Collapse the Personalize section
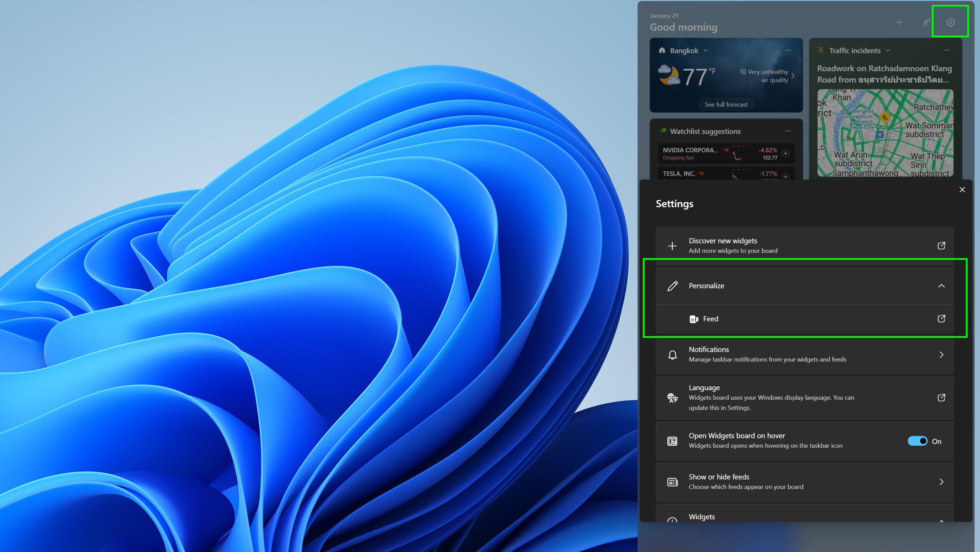This screenshot has width=980, height=552. tap(941, 286)
